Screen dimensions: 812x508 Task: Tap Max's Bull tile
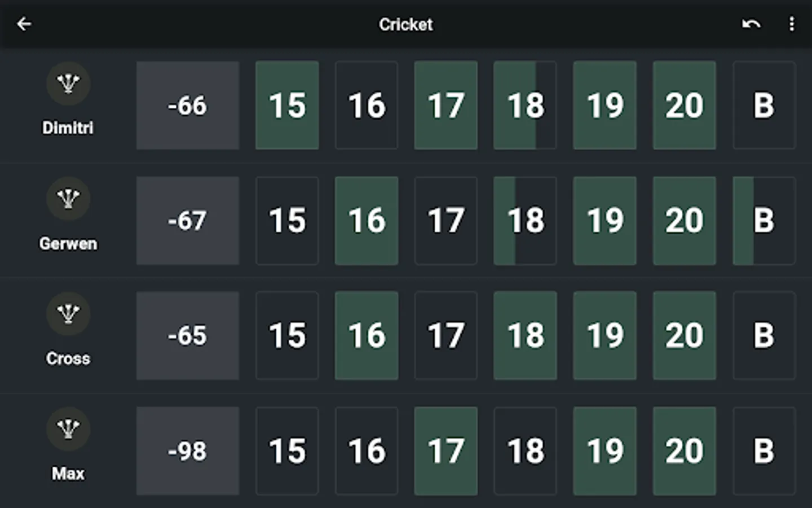coord(764,451)
